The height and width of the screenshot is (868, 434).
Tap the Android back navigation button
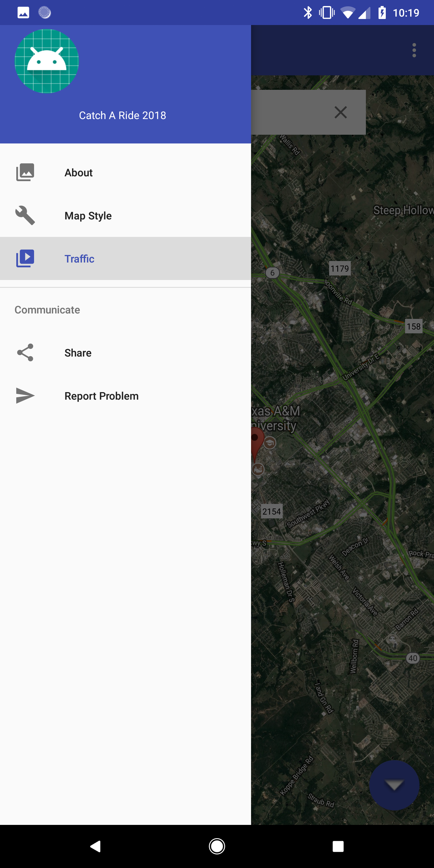pos(95,846)
